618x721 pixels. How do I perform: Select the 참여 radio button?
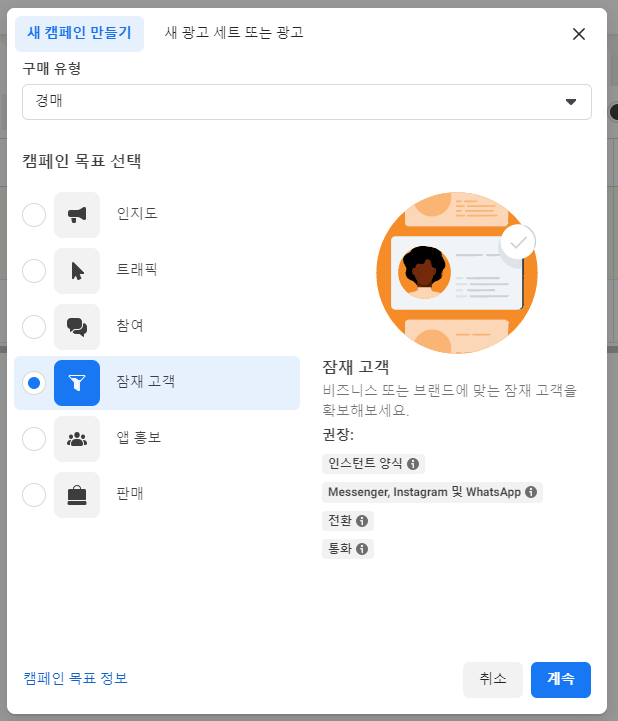click(x=34, y=327)
